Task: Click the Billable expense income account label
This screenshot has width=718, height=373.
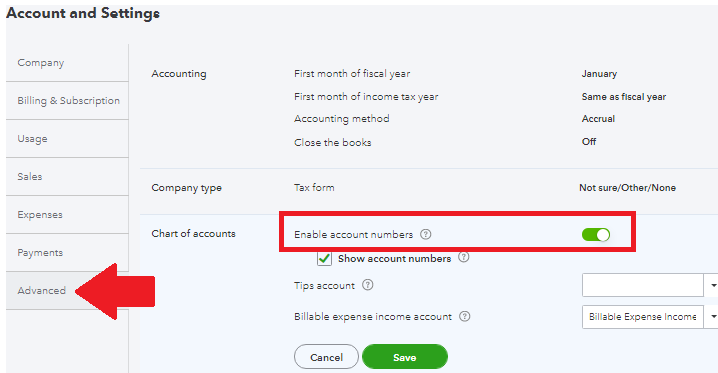Action: pyautogui.click(x=373, y=317)
